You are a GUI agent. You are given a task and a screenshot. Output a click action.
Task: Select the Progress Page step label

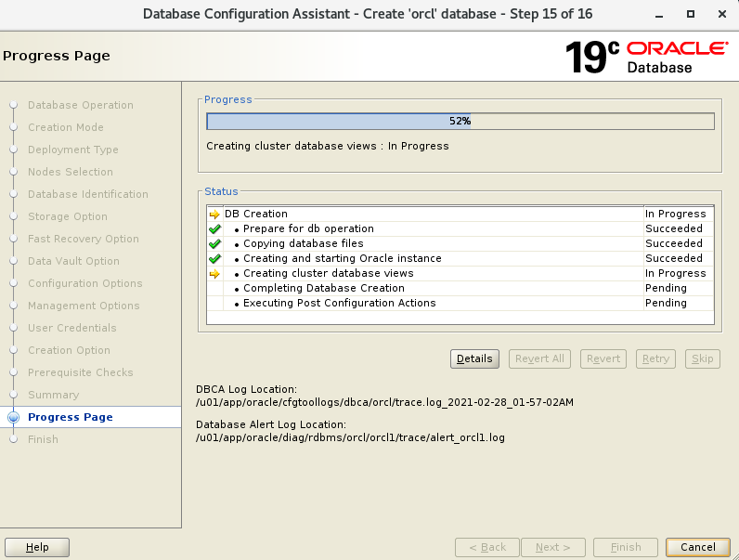(71, 417)
